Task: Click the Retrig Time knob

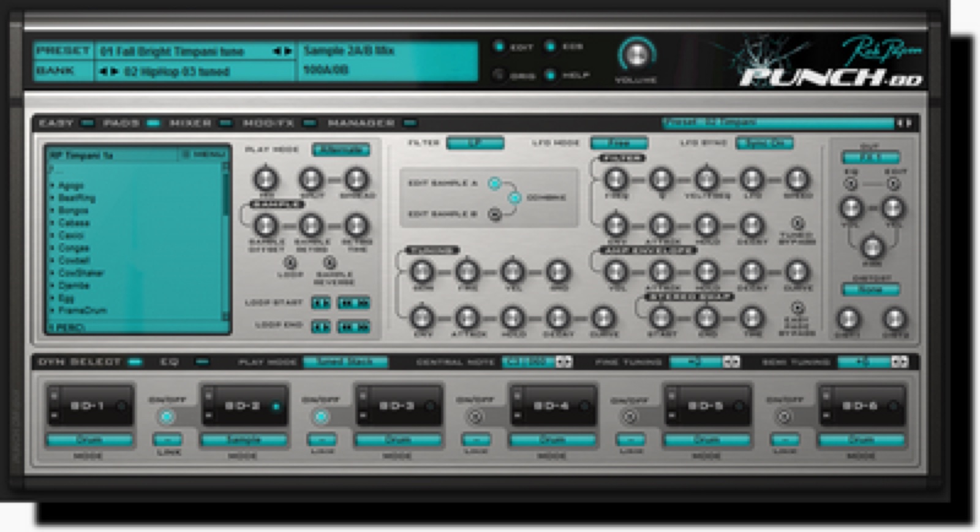Action: [x=356, y=225]
